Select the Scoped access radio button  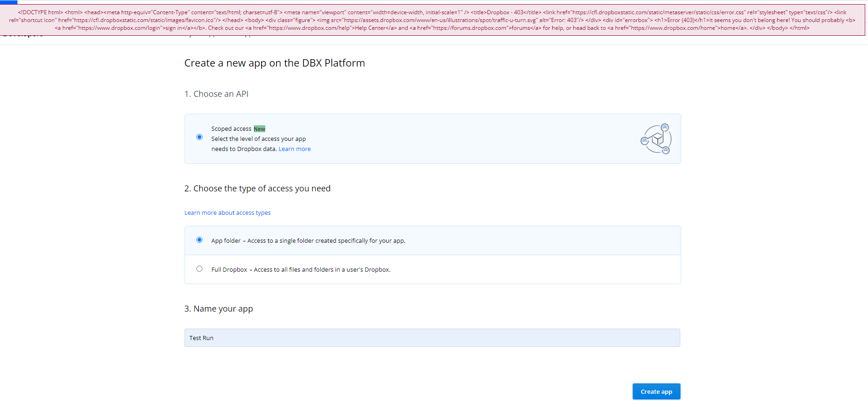click(x=199, y=137)
